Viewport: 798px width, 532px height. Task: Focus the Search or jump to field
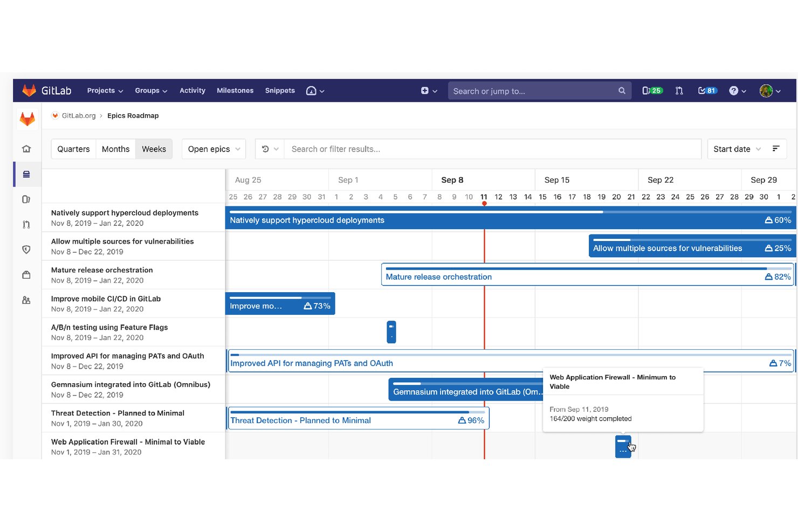coord(540,91)
